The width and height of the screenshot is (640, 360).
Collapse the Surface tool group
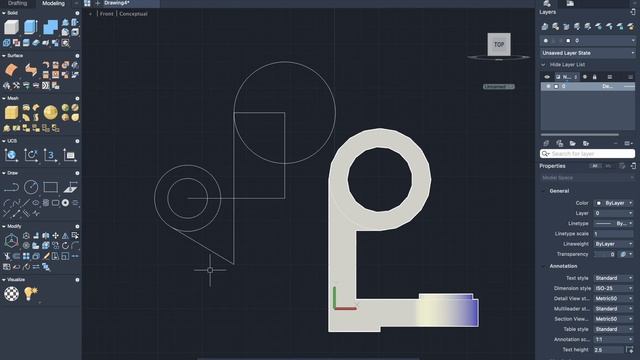point(4,56)
